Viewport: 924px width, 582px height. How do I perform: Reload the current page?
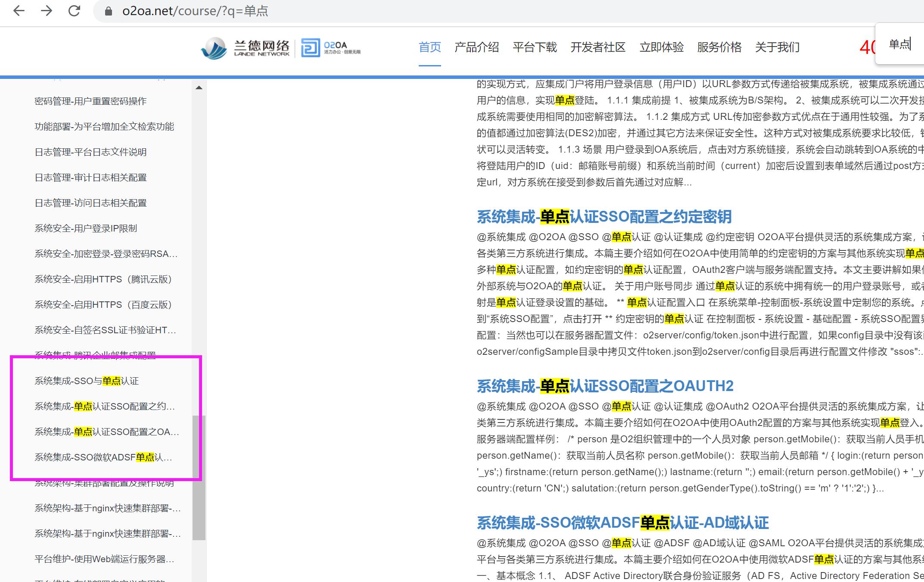tap(74, 11)
